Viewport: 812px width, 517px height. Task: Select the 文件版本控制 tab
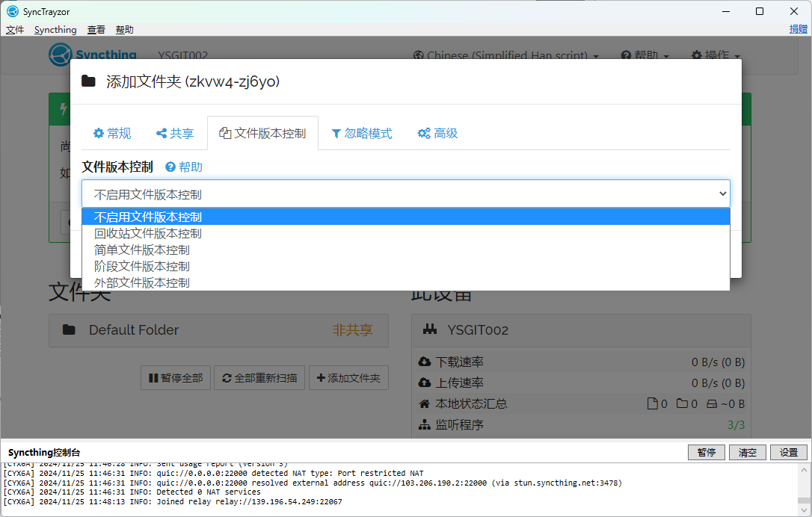click(262, 134)
